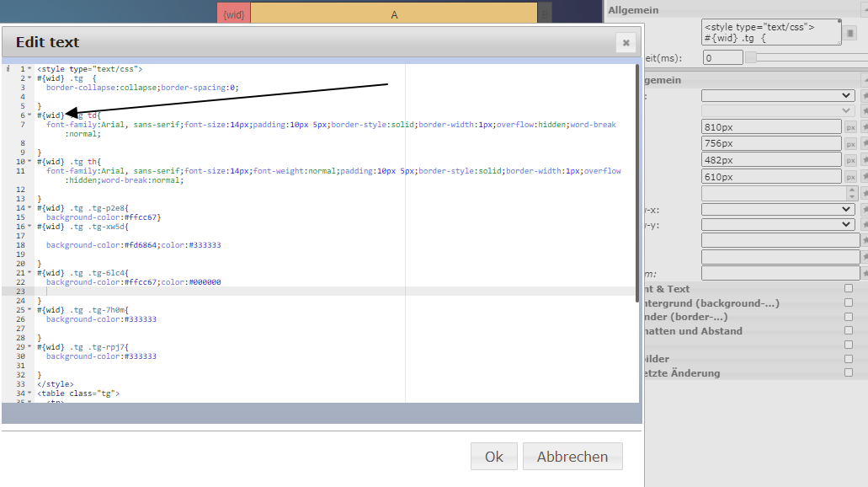
Task: Enable the Hintergrund (background) checkbox
Action: (x=848, y=302)
